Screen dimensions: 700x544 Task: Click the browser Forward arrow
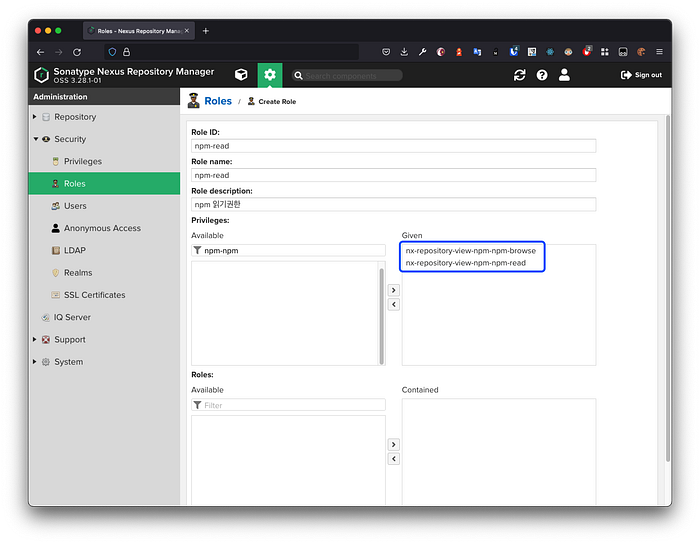58,52
